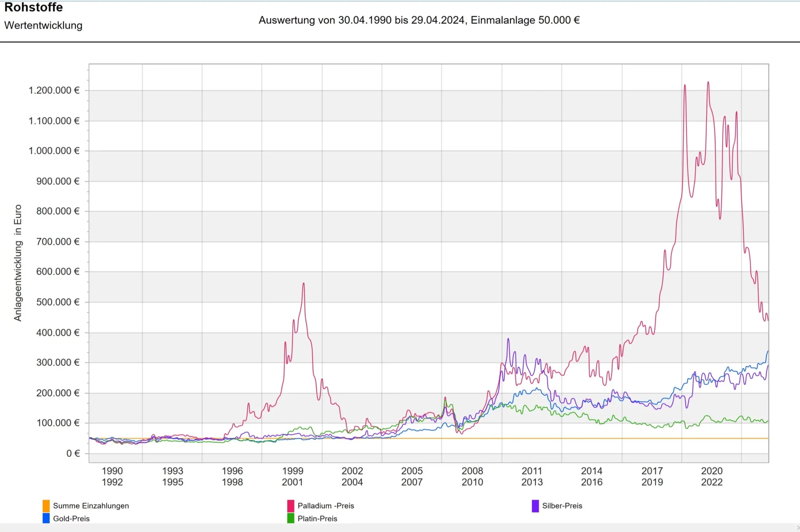This screenshot has height=532, width=800.
Task: Click the scroll right arrow at bottom
Action: [797, 528]
